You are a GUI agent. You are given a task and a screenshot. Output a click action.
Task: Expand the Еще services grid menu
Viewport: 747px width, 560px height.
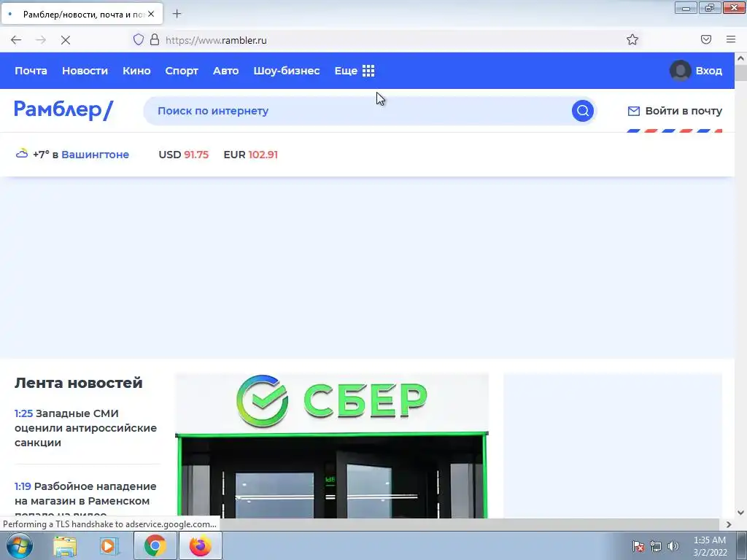355,71
